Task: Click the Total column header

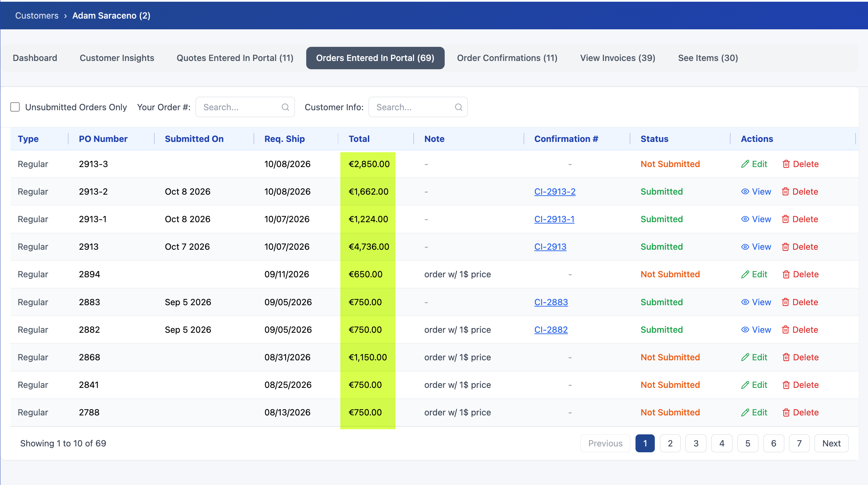Action: [x=359, y=139]
